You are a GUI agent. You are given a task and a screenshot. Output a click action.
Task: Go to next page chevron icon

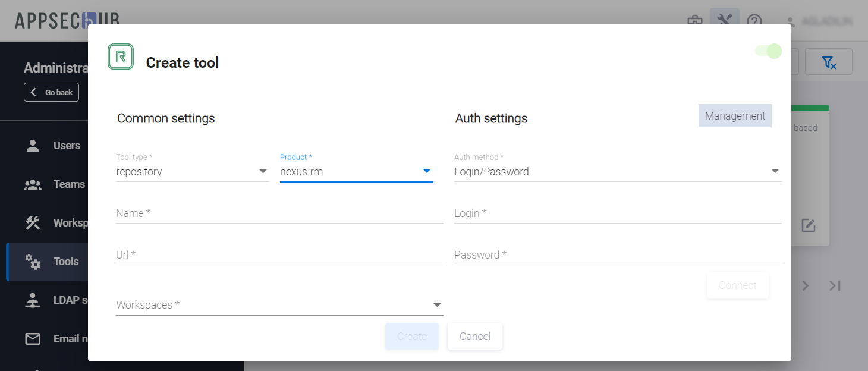[x=806, y=285]
